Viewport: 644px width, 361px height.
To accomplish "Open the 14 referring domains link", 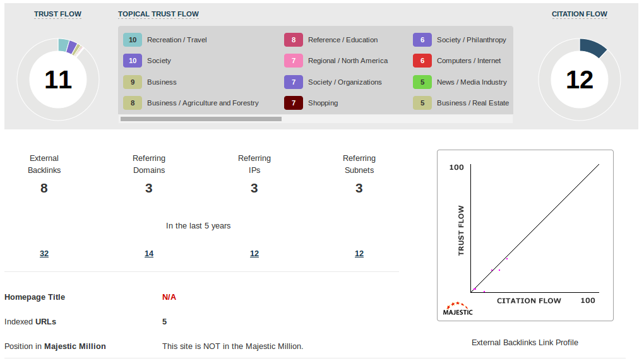I will pyautogui.click(x=149, y=254).
